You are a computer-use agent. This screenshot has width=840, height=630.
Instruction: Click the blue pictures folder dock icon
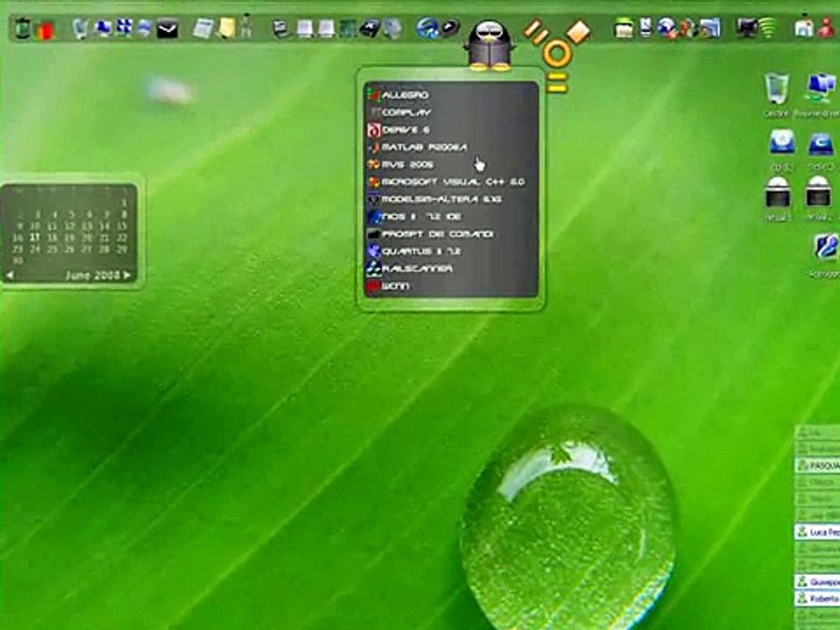(x=710, y=28)
